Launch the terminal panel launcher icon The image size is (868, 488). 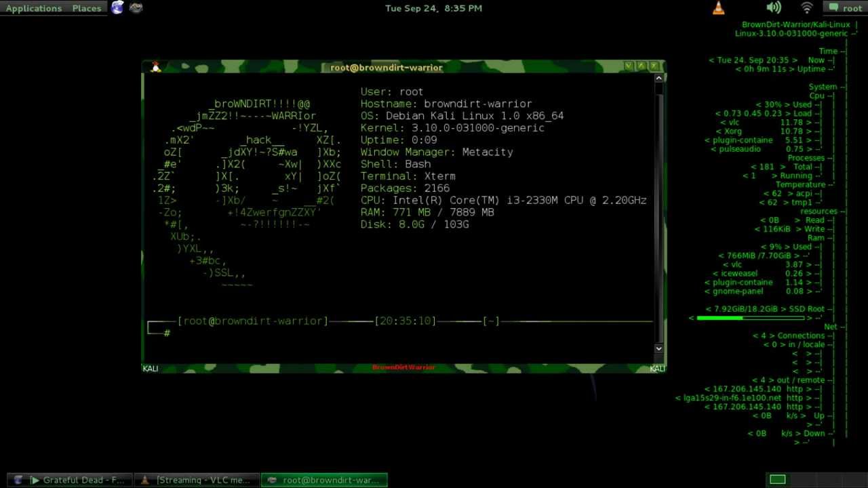click(136, 8)
